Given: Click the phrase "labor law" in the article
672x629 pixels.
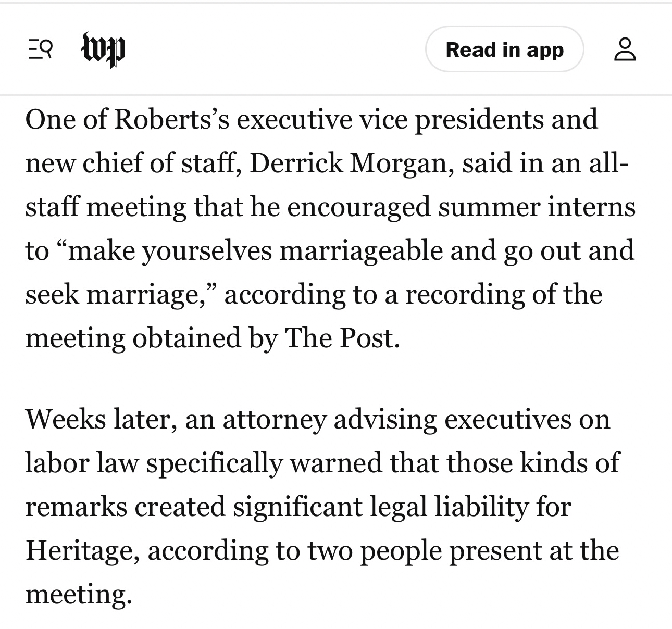Looking at the screenshot, I should point(82,463).
